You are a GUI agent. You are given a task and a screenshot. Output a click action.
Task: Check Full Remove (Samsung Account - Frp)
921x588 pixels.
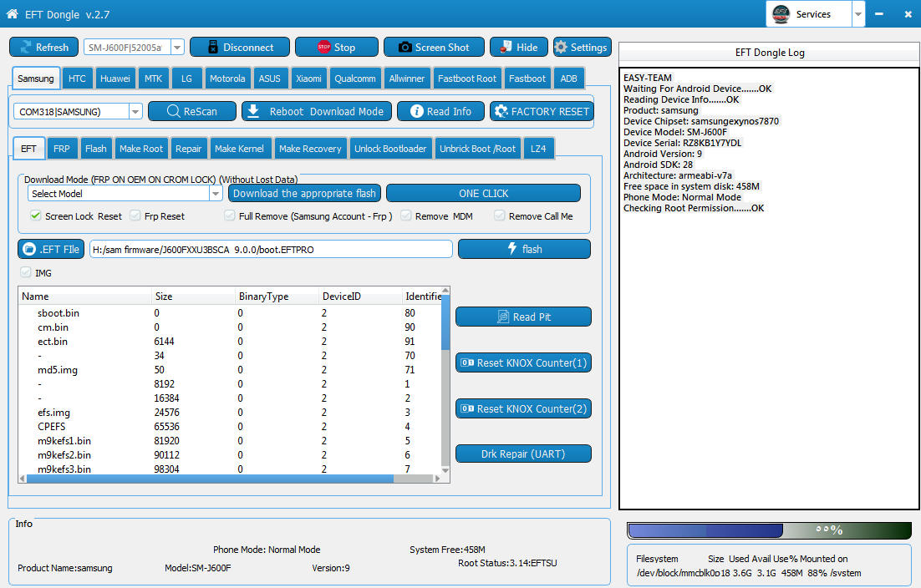(x=230, y=215)
